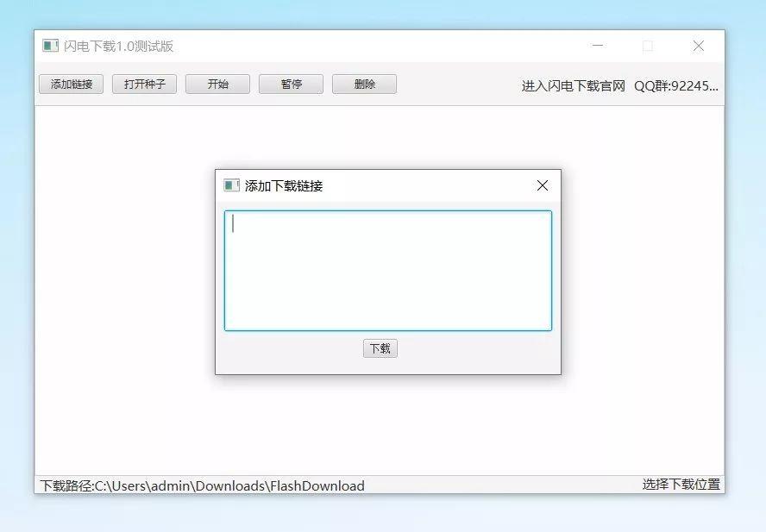Open the QQ群:92245... link
The image size is (766, 532).
676,86
